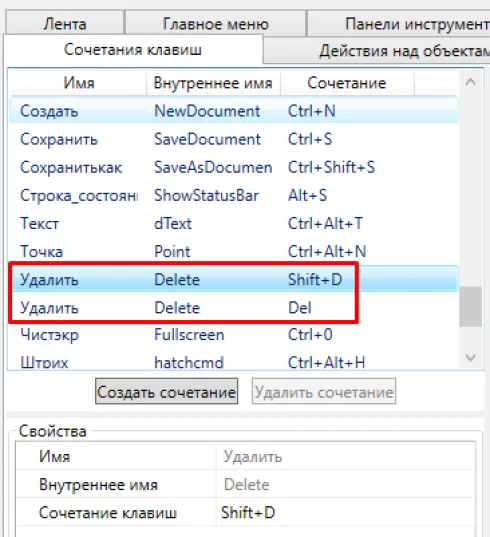The height and width of the screenshot is (537, 490).
Task: Click the Ctrl+Alt+H shortcut cell
Action: (x=326, y=362)
